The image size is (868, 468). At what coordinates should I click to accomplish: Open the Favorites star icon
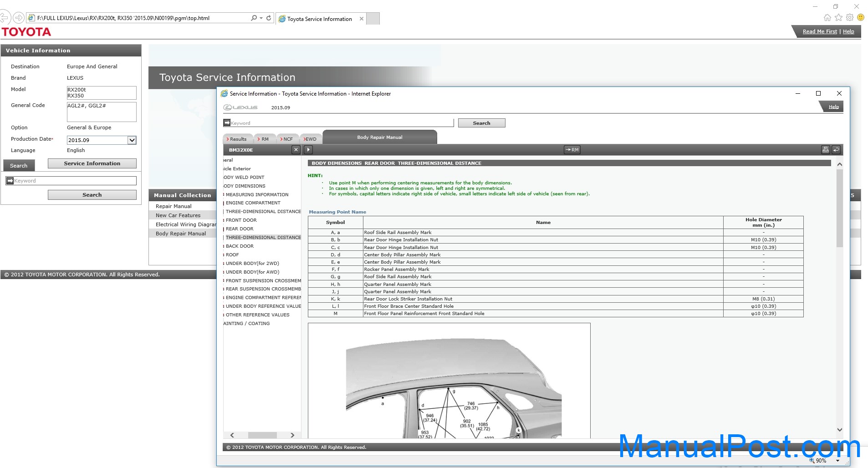838,18
